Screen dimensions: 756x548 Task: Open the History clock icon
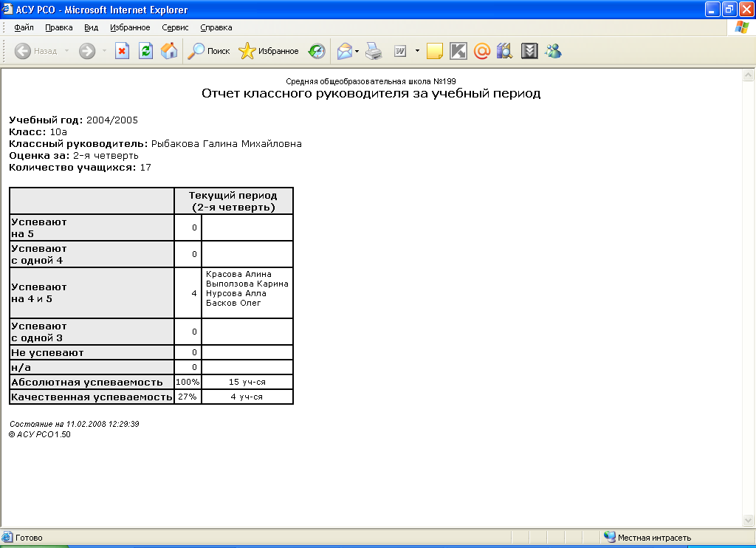point(317,51)
